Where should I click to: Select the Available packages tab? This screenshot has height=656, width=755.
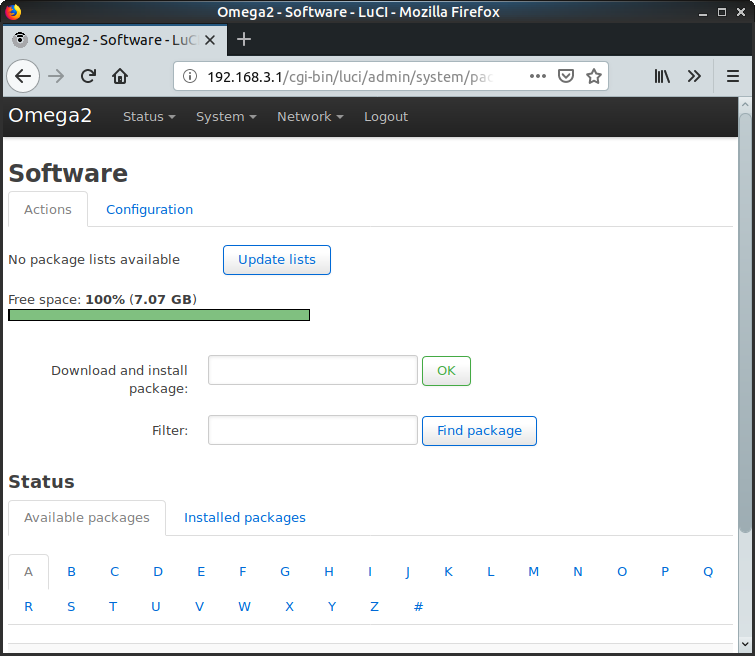(x=87, y=518)
